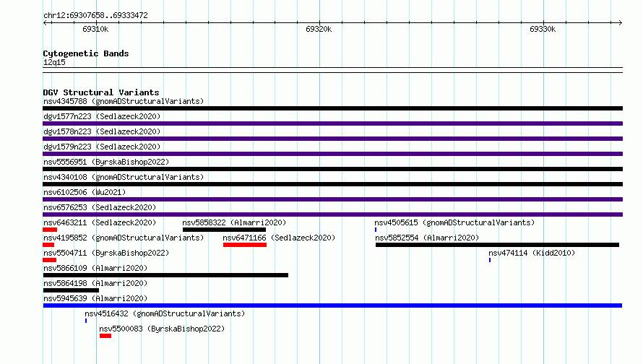This screenshot has height=364, width=643.
Task: Select the black bar under nsv5852554
Action: [498, 245]
